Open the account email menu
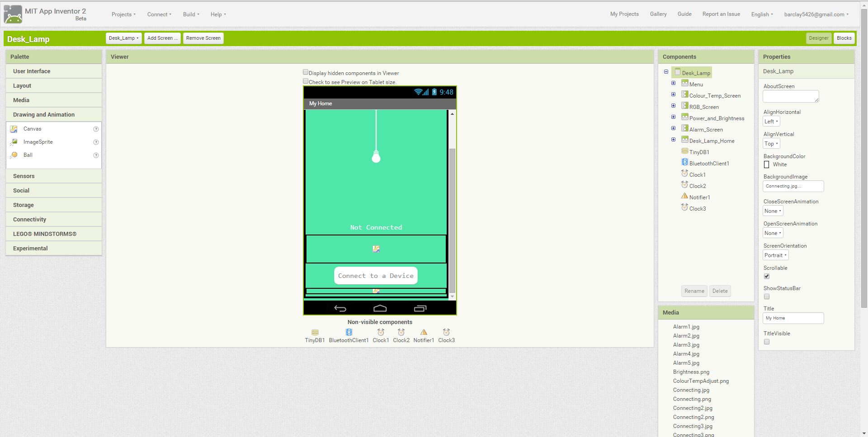 [816, 14]
